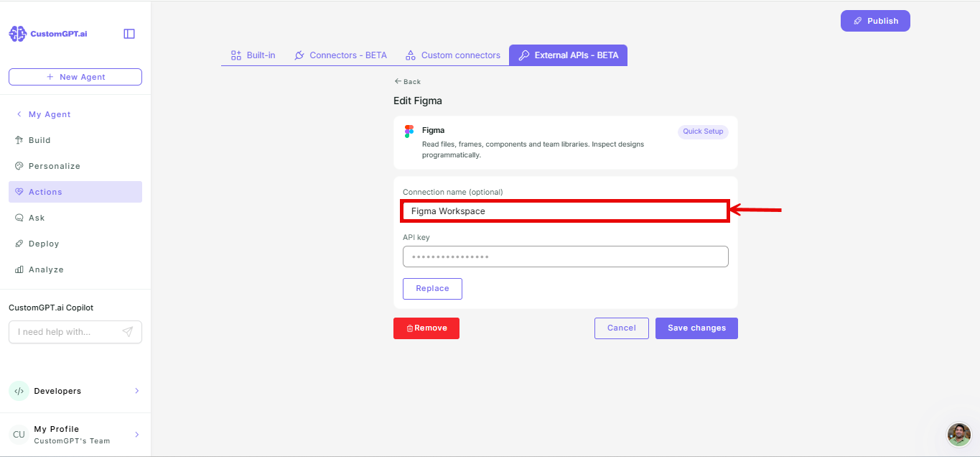Click the Deploy rocket icon
This screenshot has width=980, height=457.
click(19, 244)
